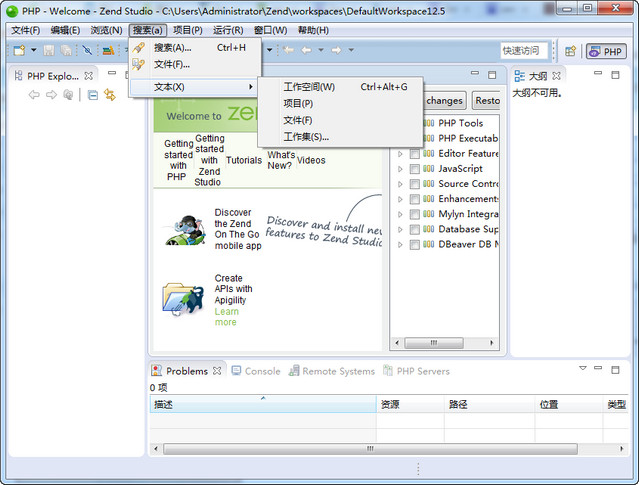Expand the Source Control tree node
Screen dimensions: 639x485
pyautogui.click(x=400, y=184)
